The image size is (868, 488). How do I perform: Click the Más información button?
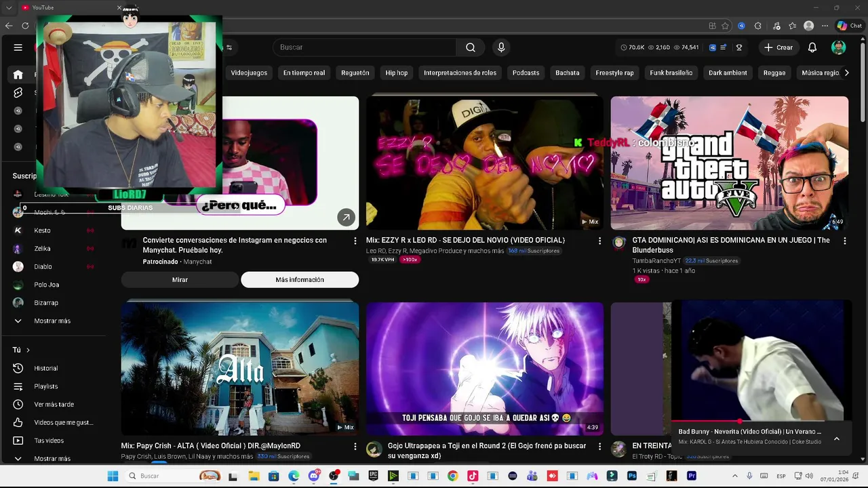300,279
